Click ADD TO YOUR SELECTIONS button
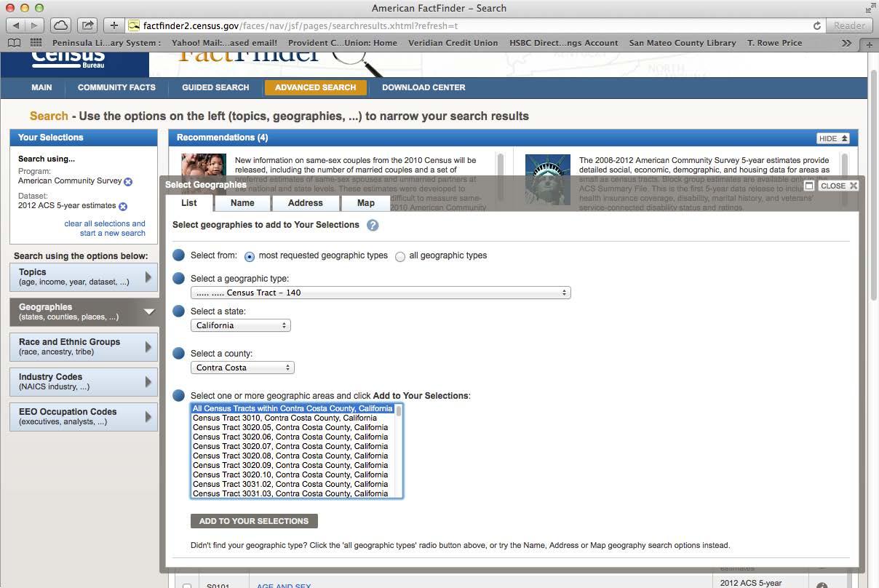 254,521
